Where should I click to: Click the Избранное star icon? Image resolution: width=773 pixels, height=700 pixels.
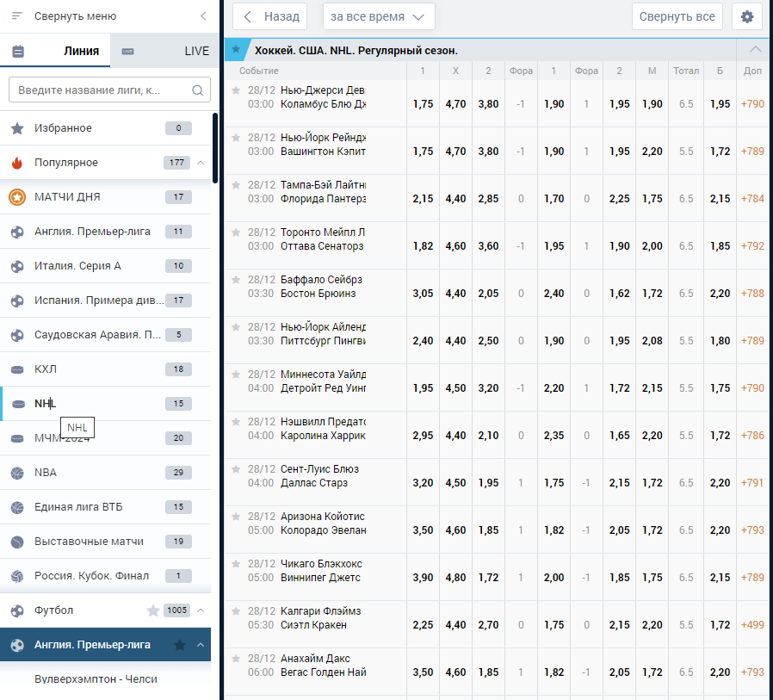point(17,128)
